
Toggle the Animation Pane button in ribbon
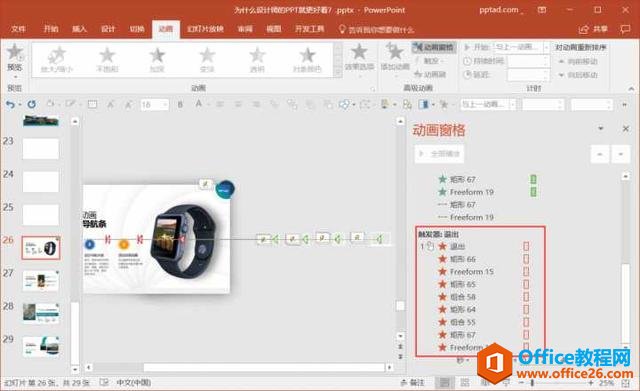pos(433,47)
